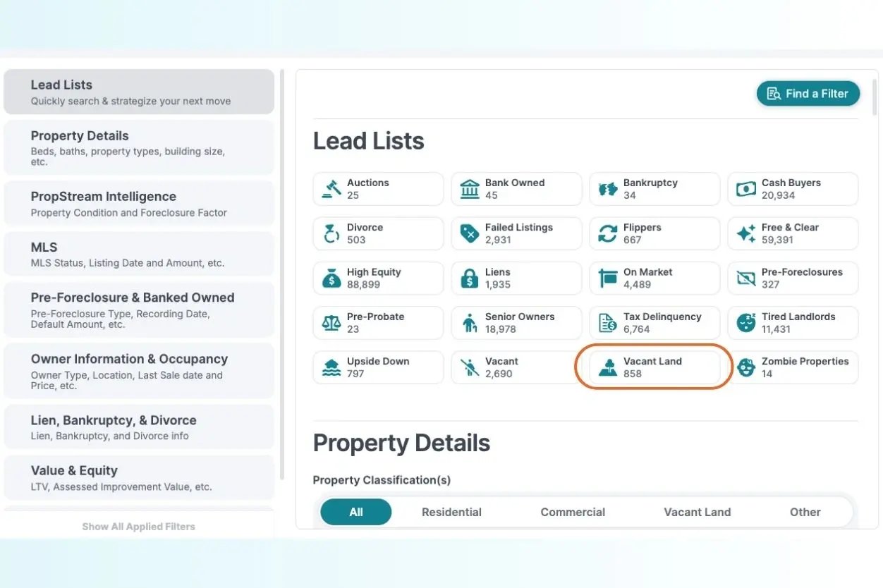This screenshot has height=588, width=883.
Task: Click the Flippers refresh icon
Action: coord(608,233)
